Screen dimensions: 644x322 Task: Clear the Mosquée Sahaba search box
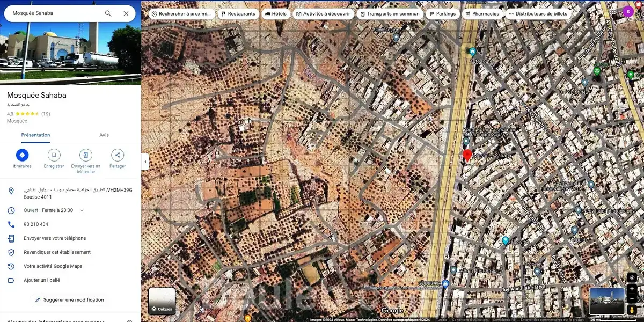tap(126, 13)
